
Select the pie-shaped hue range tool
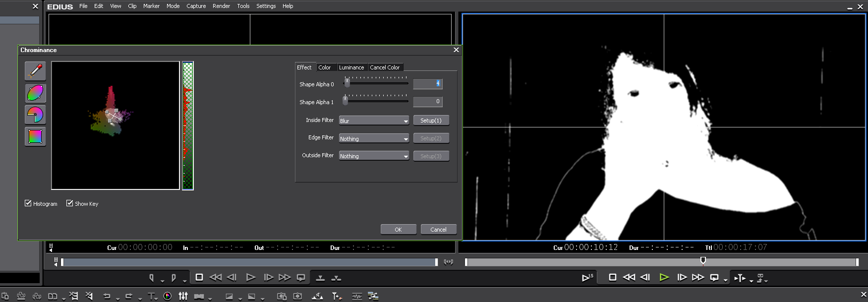pyautogui.click(x=35, y=115)
